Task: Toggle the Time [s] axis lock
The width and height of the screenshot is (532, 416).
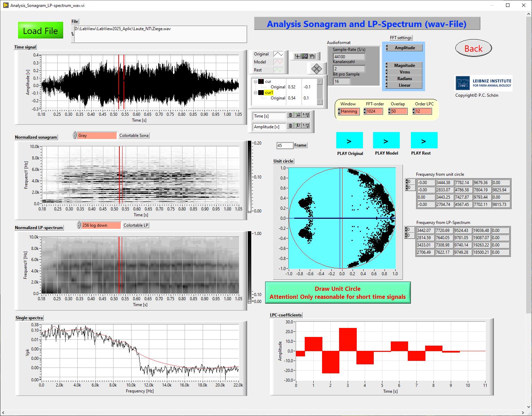Action: click(290, 115)
